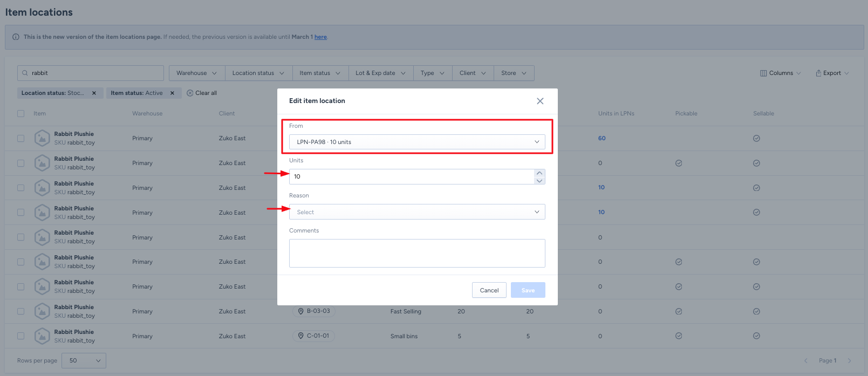Open the From LPN-PA98 dropdown
The height and width of the screenshot is (376, 868).
pyautogui.click(x=417, y=142)
